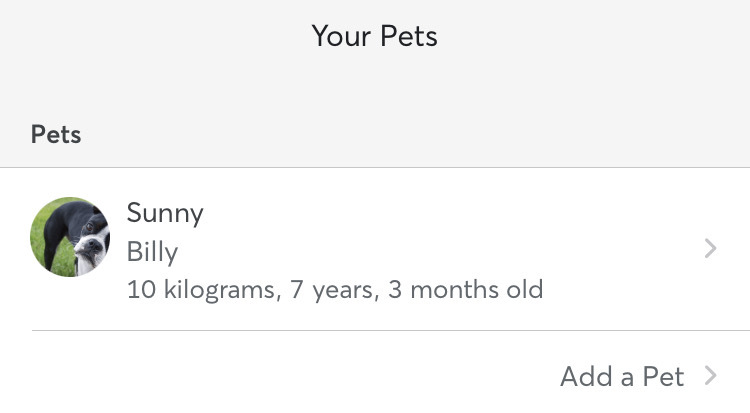The height and width of the screenshot is (413, 750).
Task: Click Sunny's dog profile photo
Action: click(x=70, y=237)
